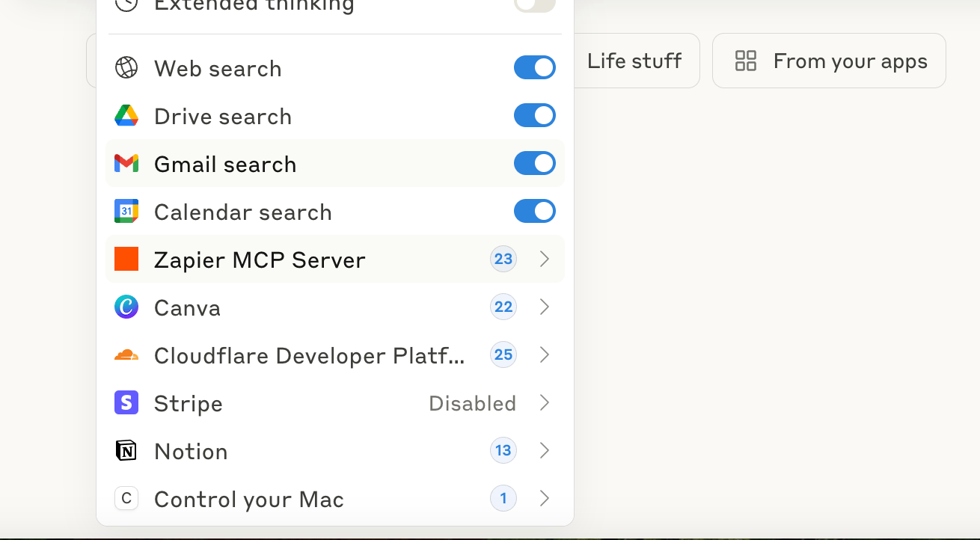980x540 pixels.
Task: Disable Calendar search toggle
Action: click(535, 211)
